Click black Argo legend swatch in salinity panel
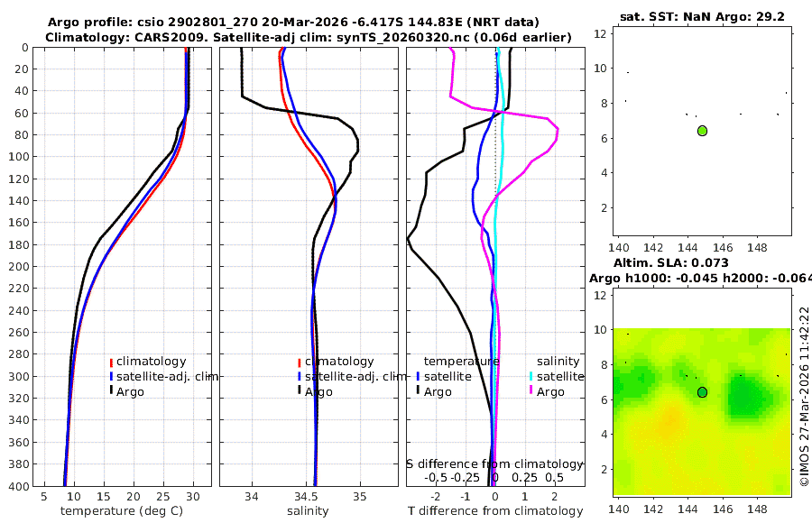This screenshot has width=812, height=523. pos(300,390)
